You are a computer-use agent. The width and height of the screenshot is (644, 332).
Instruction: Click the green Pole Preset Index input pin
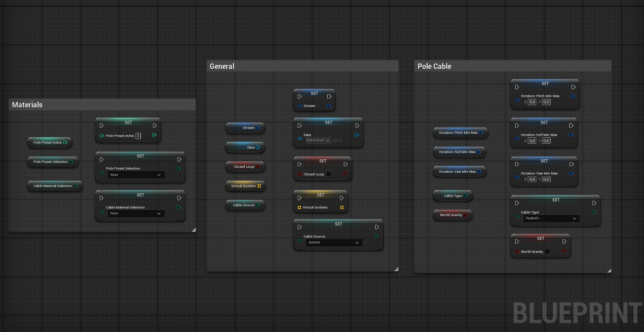coord(102,136)
